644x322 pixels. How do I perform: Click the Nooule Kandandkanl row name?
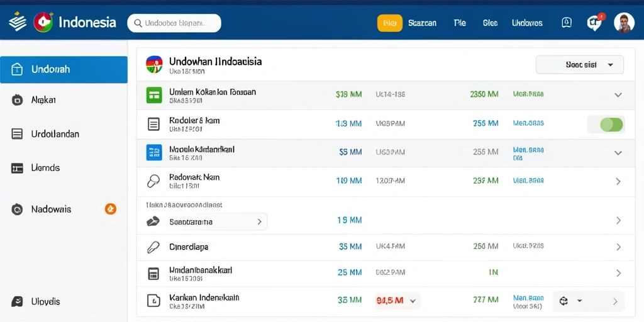202,148
